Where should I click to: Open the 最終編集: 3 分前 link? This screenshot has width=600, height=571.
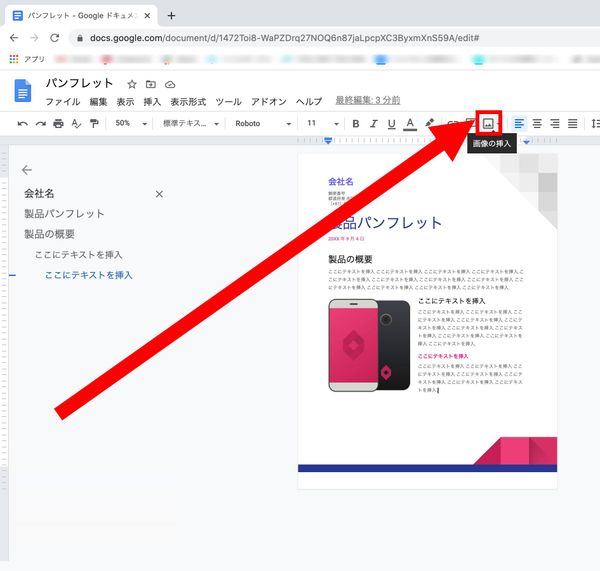click(368, 100)
